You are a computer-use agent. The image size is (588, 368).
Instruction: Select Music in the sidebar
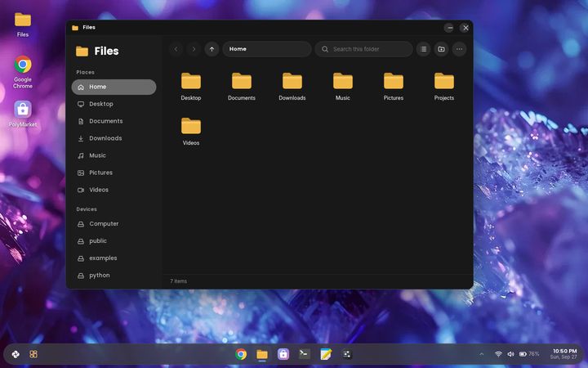(114, 155)
